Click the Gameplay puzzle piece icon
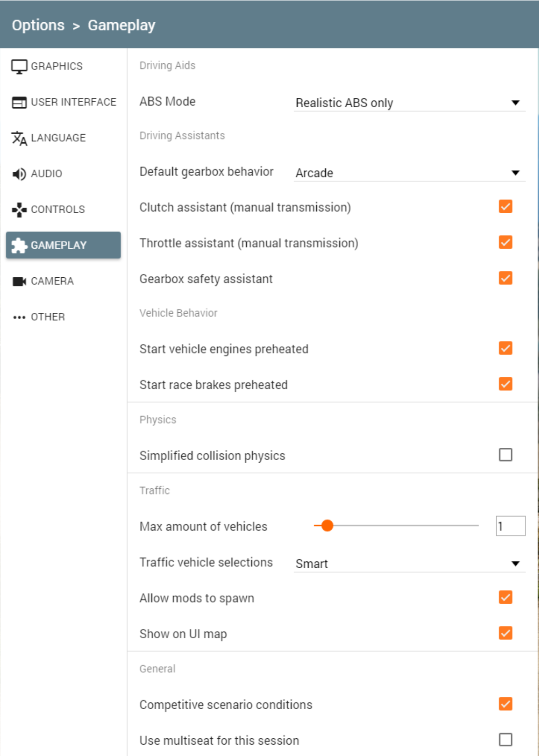 click(x=19, y=245)
